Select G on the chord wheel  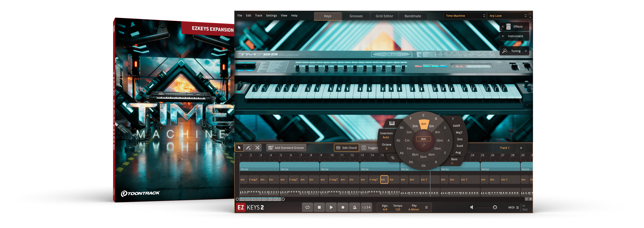[436, 119]
